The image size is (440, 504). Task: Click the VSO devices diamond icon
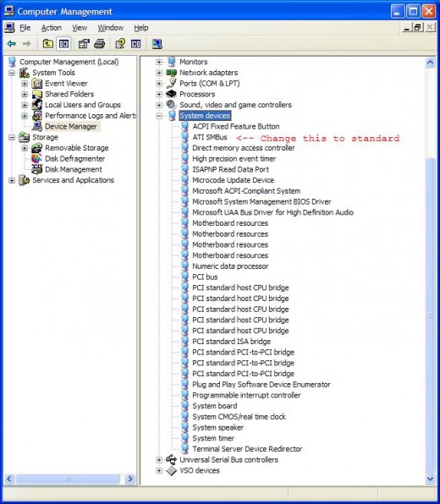point(172,470)
